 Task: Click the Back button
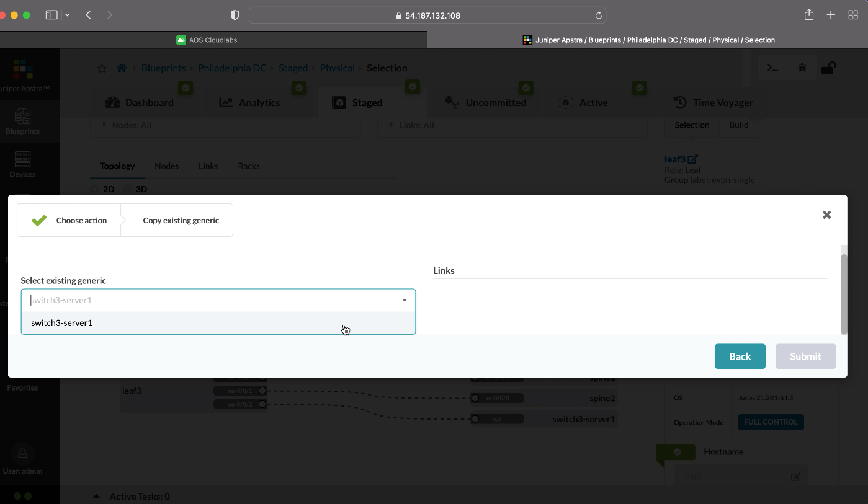click(740, 356)
